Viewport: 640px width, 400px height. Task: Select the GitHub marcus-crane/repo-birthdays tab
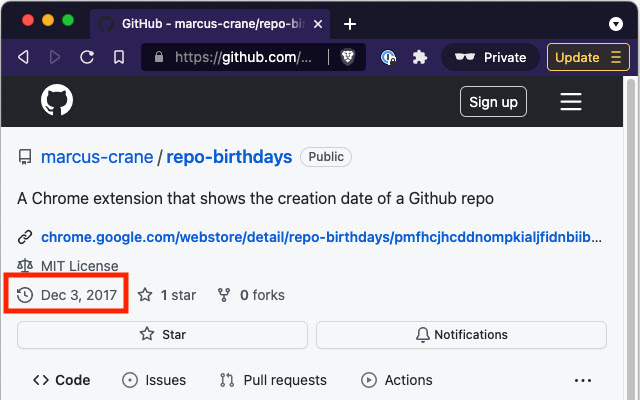tap(210, 24)
